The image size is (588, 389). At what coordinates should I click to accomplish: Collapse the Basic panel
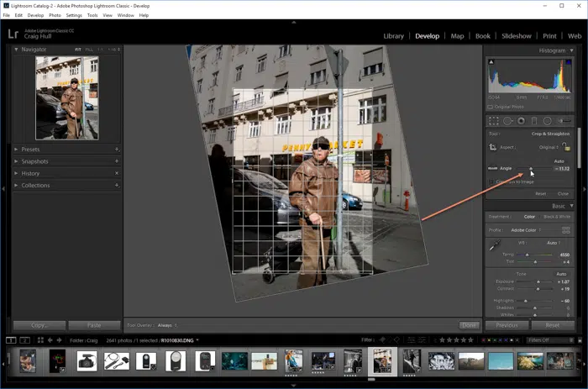tap(571, 206)
